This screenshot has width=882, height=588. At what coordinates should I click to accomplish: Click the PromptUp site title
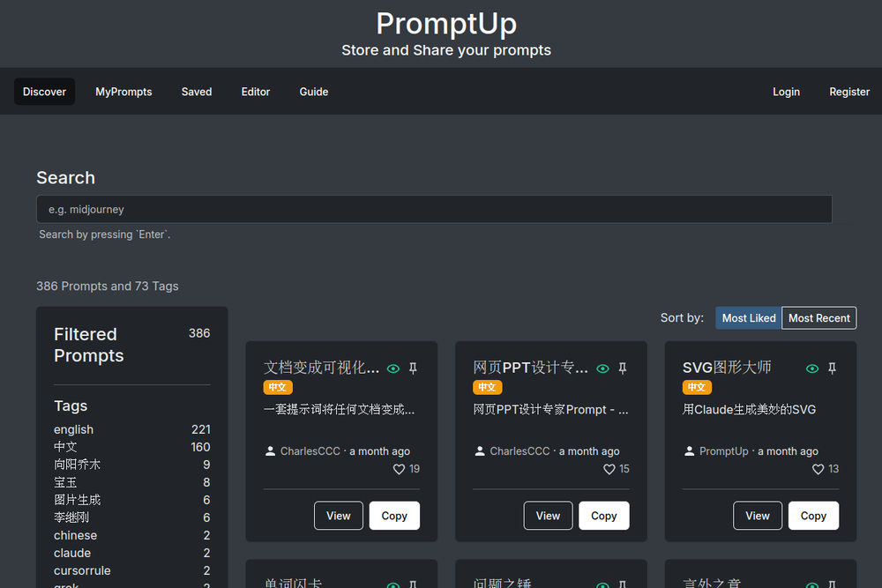click(x=446, y=24)
